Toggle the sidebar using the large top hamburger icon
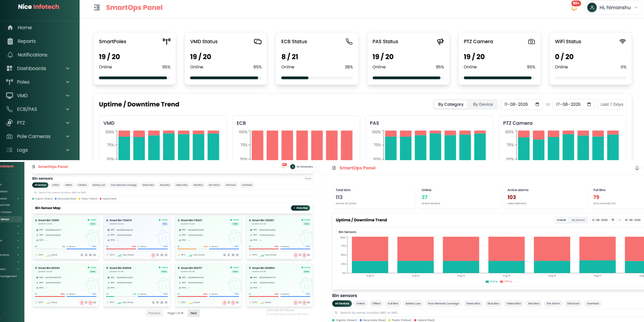 (97, 7)
